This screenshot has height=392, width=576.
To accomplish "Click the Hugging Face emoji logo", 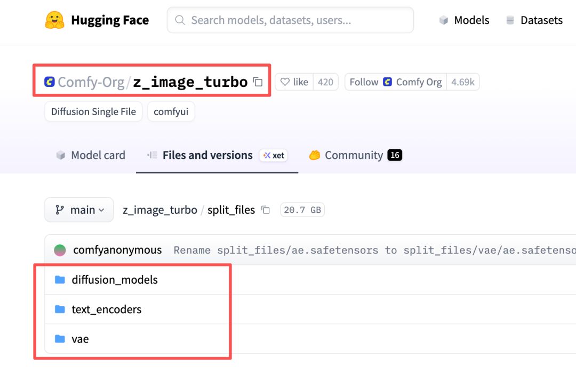I will coord(55,20).
